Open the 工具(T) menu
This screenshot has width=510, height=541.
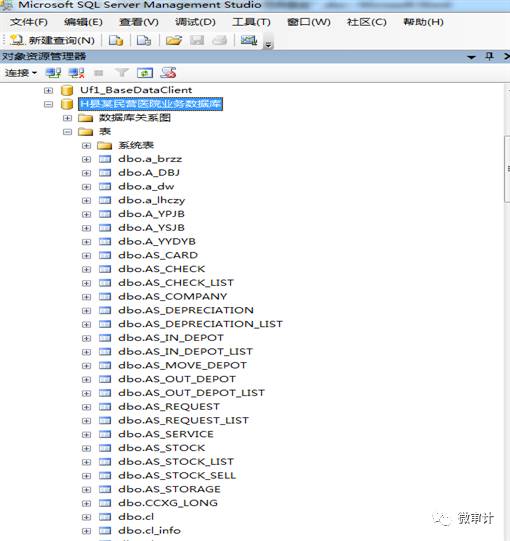click(x=251, y=22)
